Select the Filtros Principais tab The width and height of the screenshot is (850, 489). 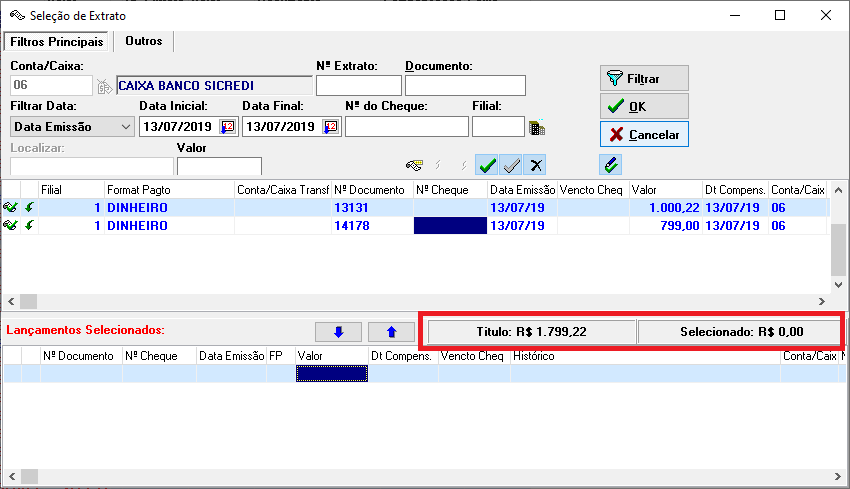point(56,42)
